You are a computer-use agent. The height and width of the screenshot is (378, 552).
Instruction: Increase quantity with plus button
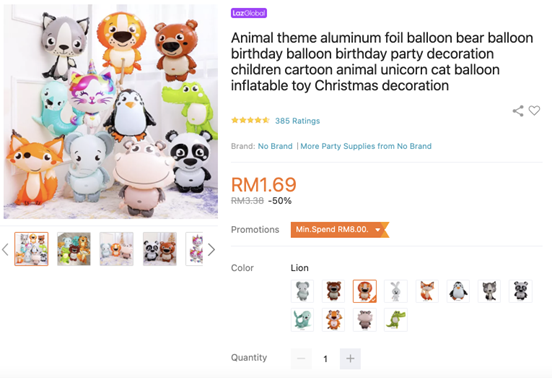pos(350,359)
